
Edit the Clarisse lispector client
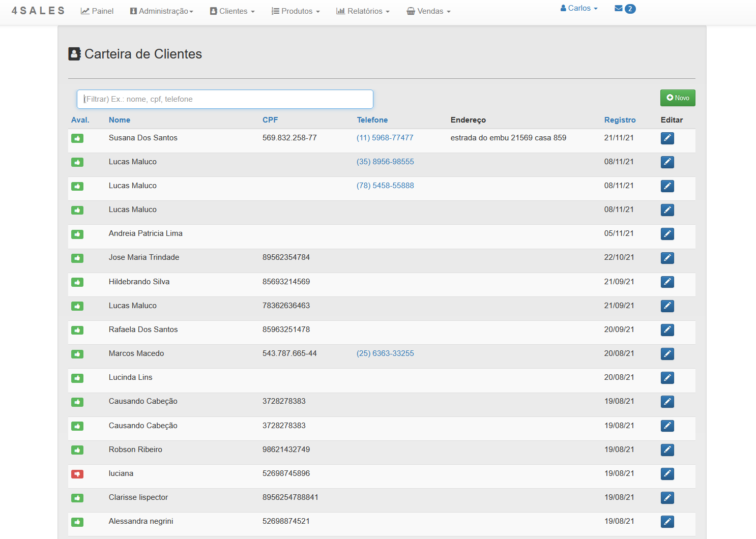pos(667,498)
